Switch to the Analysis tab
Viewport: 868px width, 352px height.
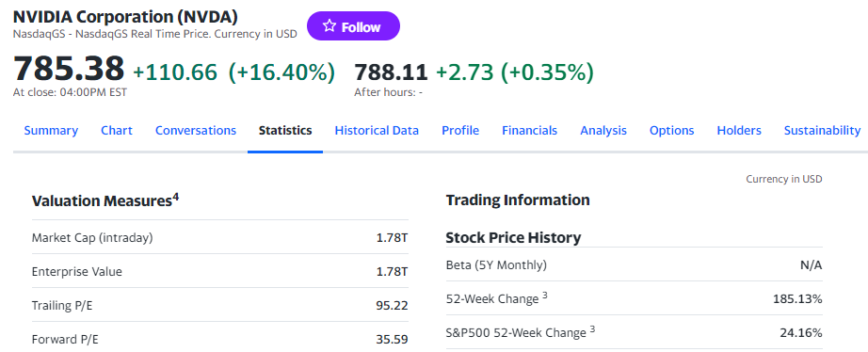[603, 131]
